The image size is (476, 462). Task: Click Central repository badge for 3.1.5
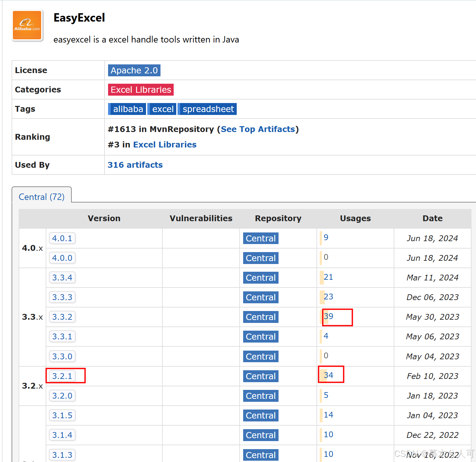261,415
